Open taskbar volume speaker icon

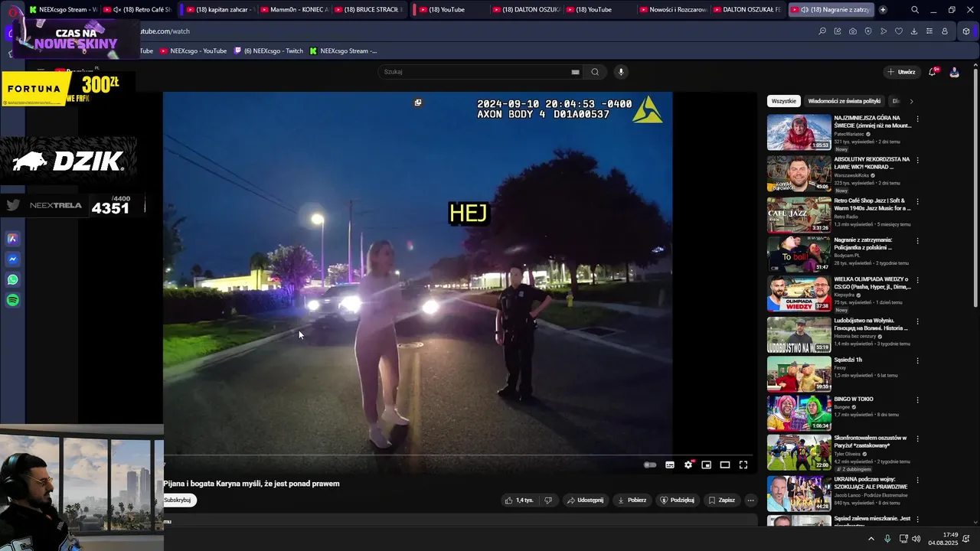(916, 539)
